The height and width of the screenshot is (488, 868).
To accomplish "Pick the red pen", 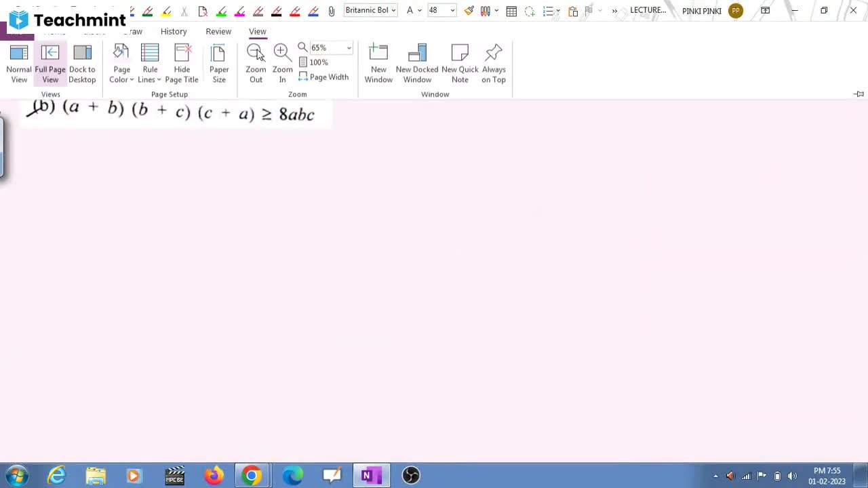I will (x=294, y=11).
